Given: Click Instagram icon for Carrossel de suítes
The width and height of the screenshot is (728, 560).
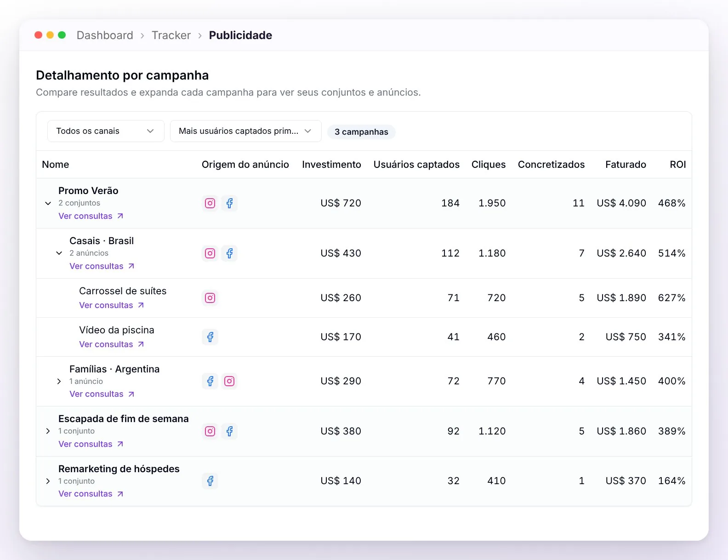Looking at the screenshot, I should coord(210,298).
